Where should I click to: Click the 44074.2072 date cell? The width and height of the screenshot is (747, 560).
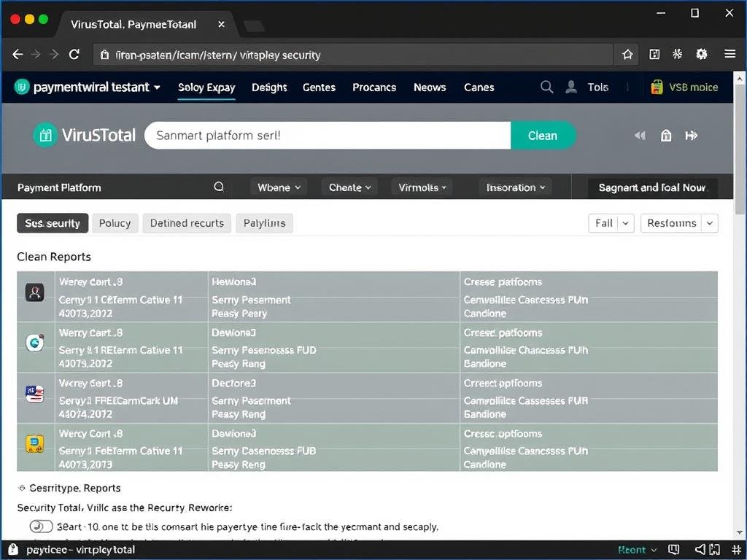pyautogui.click(x=86, y=414)
